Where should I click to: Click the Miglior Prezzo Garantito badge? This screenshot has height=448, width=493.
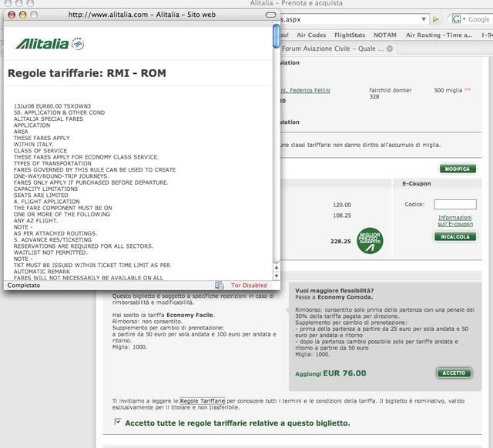tap(370, 241)
